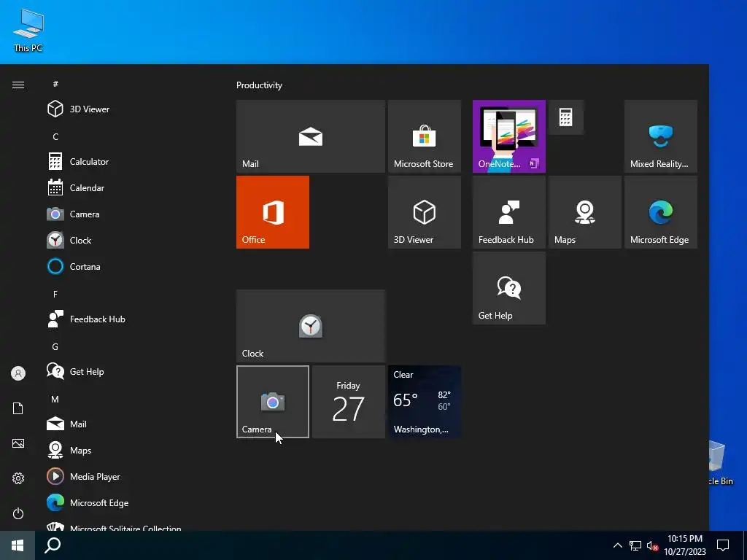Open the orange Office tile
747x560 pixels.
(273, 212)
